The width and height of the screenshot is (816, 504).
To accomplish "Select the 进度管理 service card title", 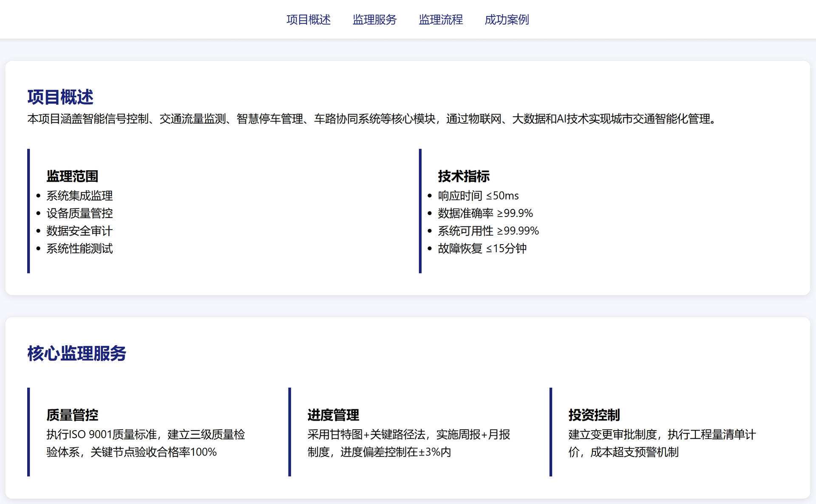I will (333, 415).
